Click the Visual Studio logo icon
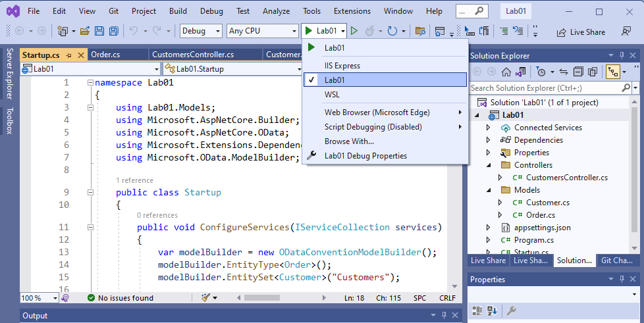This screenshot has width=644, height=323. click(13, 11)
